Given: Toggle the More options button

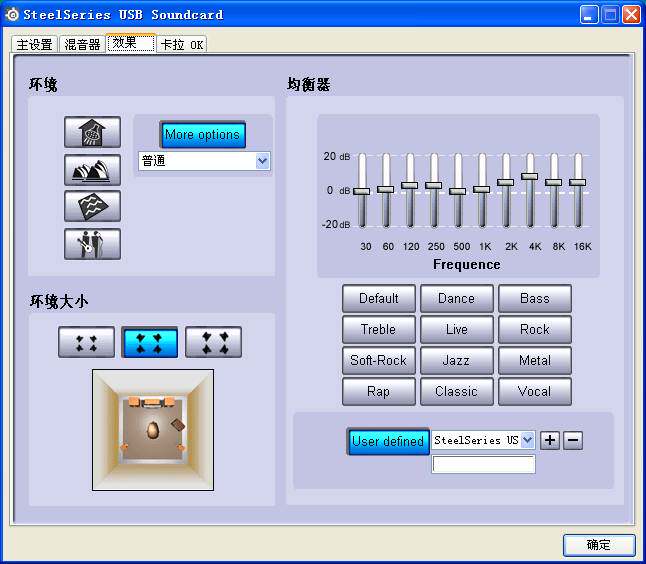Looking at the screenshot, I should pyautogui.click(x=202, y=134).
